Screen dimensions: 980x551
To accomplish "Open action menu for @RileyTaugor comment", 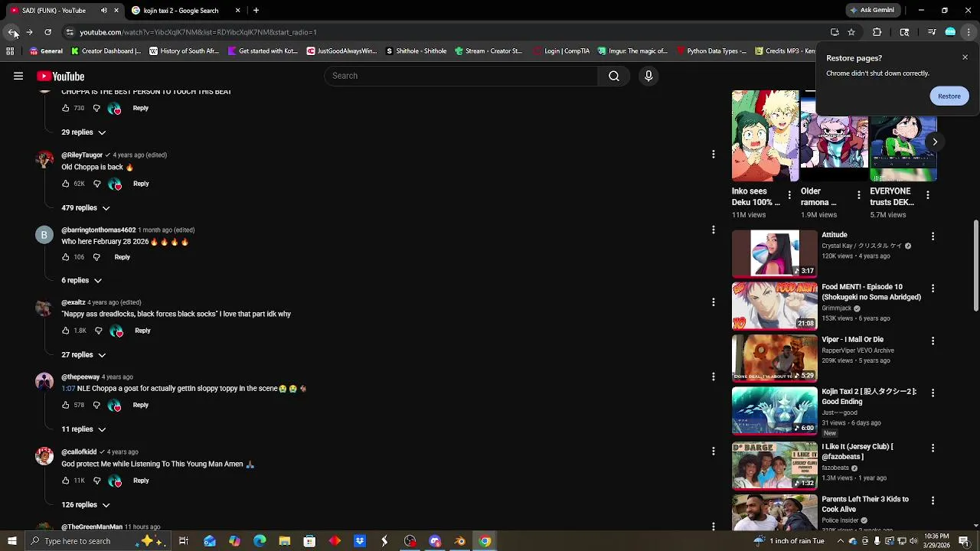I will 713,155.
